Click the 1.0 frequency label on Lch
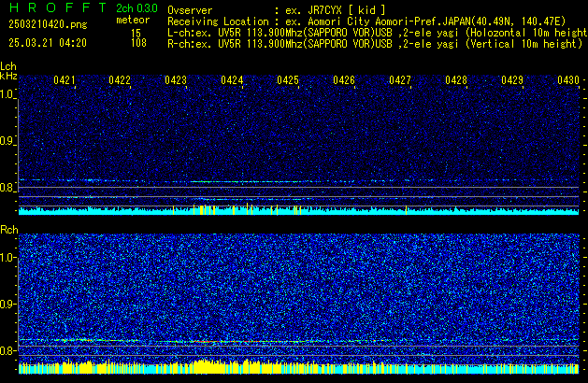Viewport: 588px width, 383px height. tap(7, 94)
